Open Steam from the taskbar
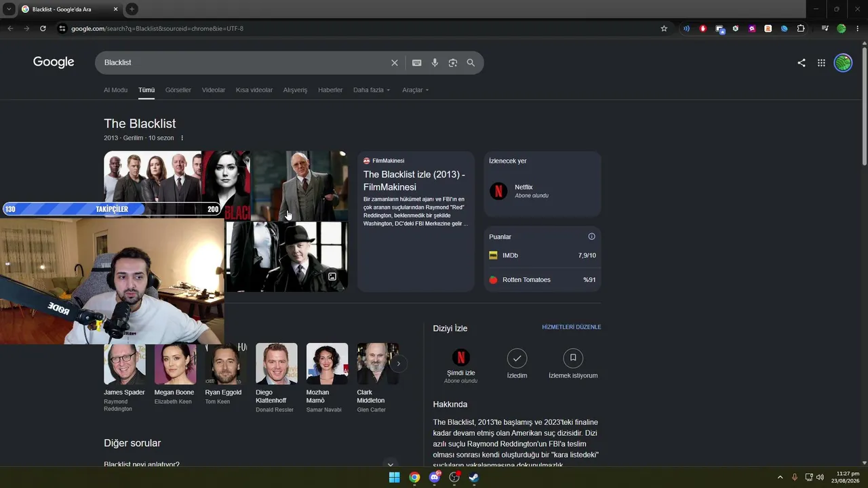The height and width of the screenshot is (488, 868). click(x=474, y=477)
